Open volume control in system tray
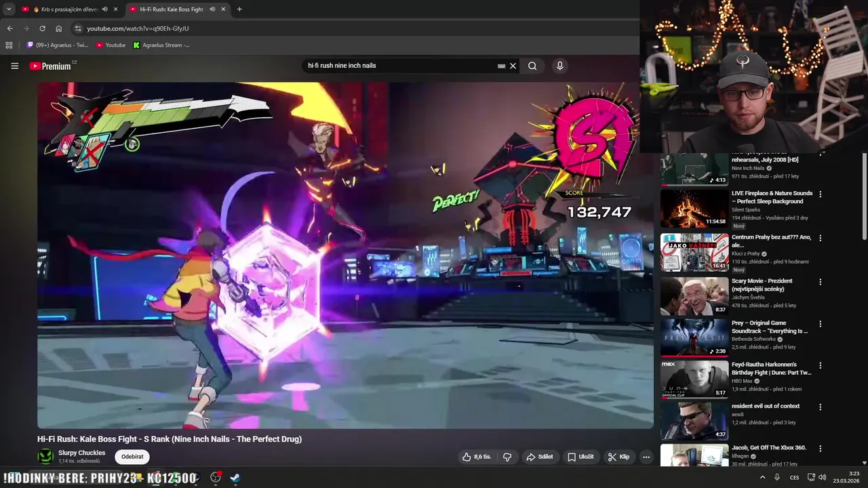Viewport: 868px width, 488px height. coord(822,477)
